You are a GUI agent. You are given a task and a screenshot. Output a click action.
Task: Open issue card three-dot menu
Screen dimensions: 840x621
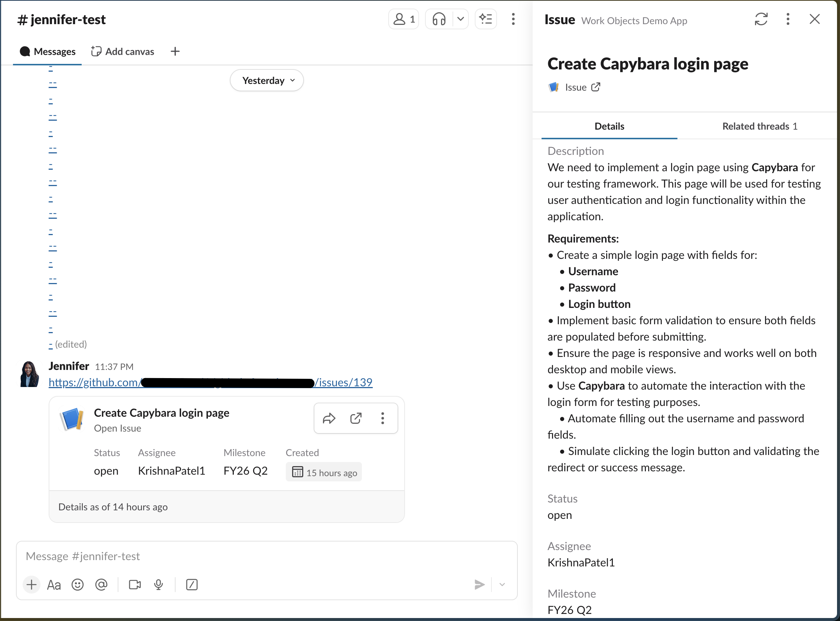[x=382, y=418]
